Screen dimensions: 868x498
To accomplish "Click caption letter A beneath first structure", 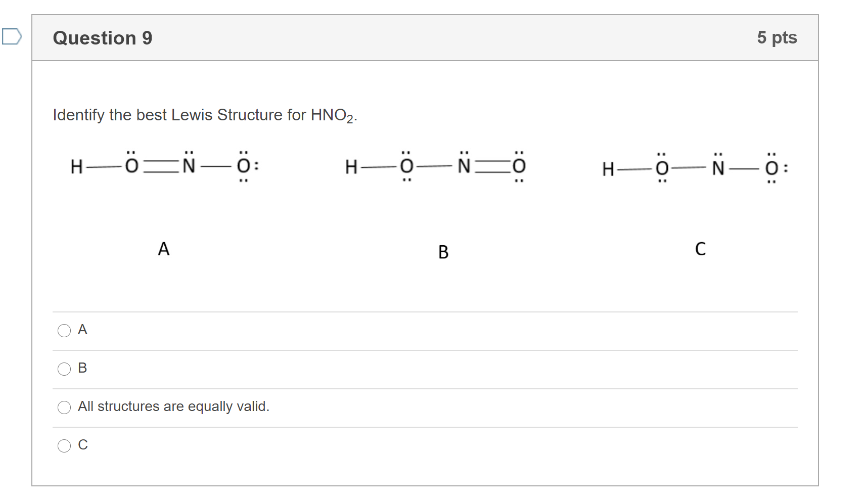I will [163, 249].
